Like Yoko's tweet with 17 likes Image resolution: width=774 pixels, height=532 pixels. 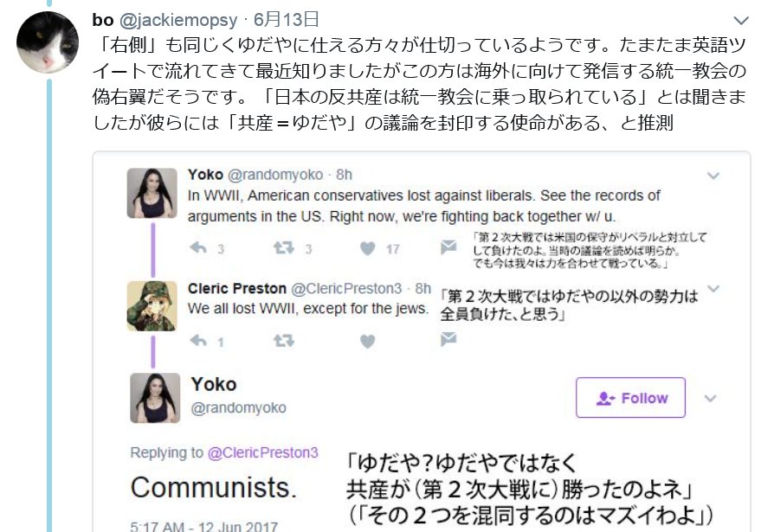click(x=367, y=248)
